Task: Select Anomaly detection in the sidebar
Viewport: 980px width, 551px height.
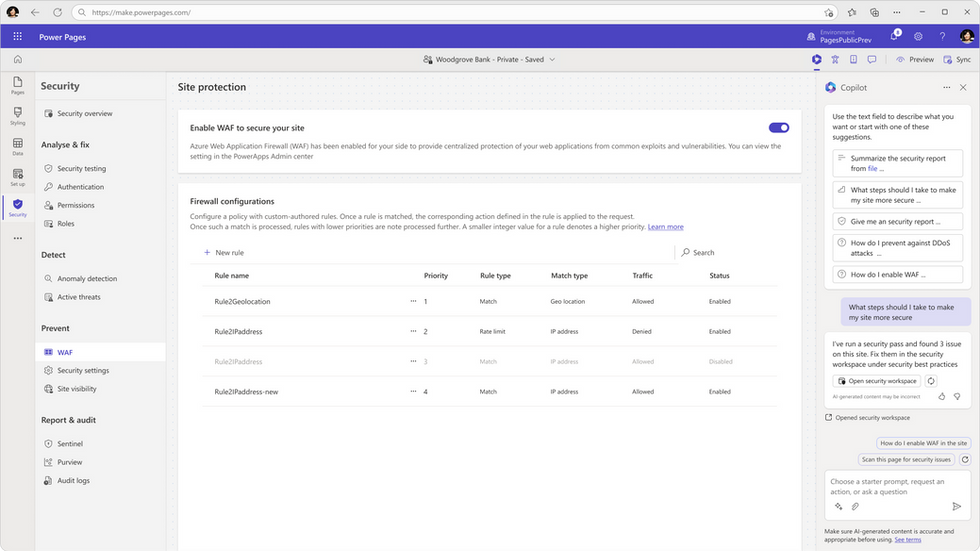Action: tap(87, 279)
